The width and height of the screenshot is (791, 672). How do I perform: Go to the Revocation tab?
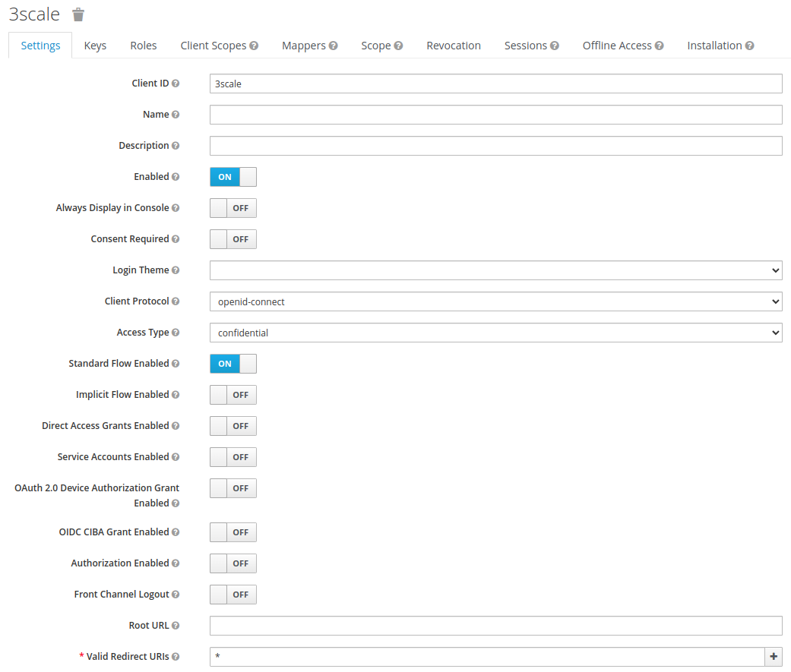[454, 46]
